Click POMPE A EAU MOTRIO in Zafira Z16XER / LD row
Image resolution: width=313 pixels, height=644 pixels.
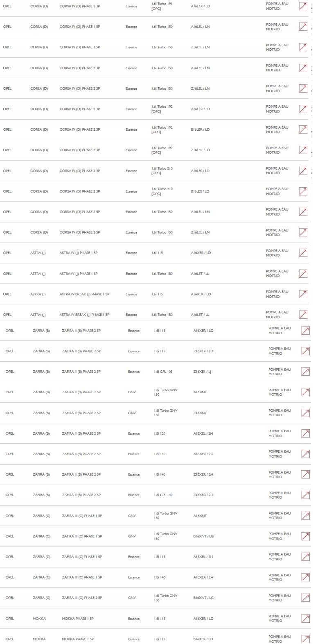point(279,351)
